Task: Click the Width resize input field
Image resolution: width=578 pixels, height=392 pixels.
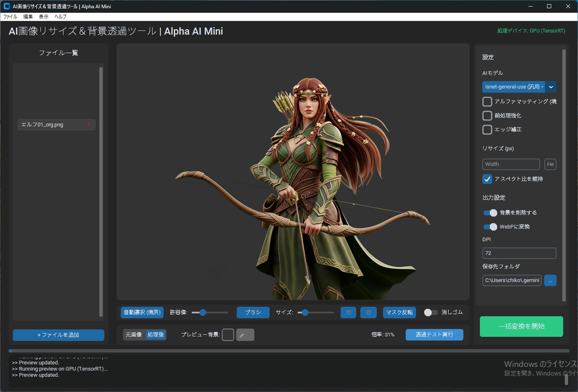Action: pyautogui.click(x=511, y=164)
